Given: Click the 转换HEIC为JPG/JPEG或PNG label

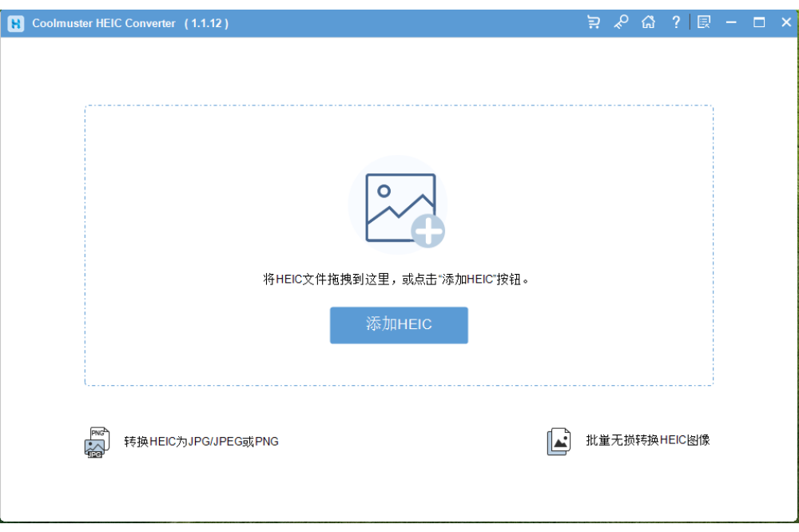Looking at the screenshot, I should [201, 441].
